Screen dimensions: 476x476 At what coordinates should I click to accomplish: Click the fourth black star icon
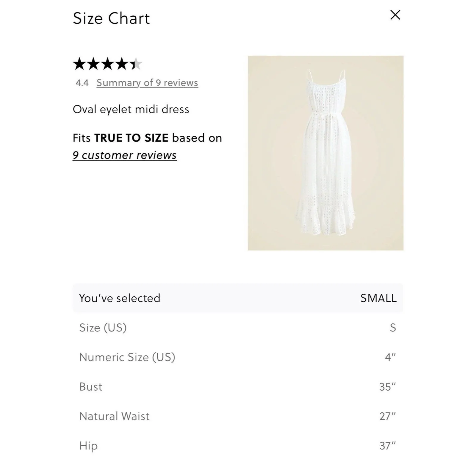click(x=122, y=63)
